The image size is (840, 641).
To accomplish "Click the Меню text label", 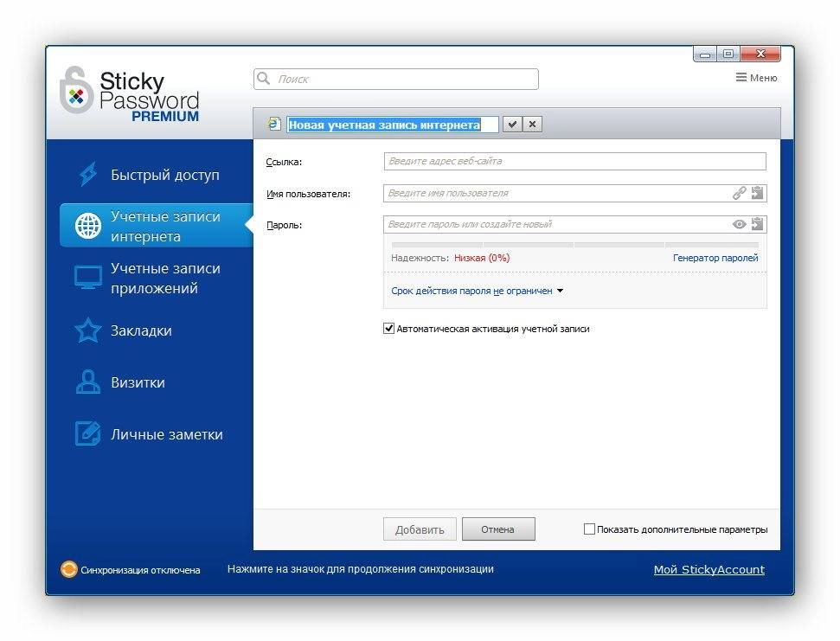I will tap(763, 78).
